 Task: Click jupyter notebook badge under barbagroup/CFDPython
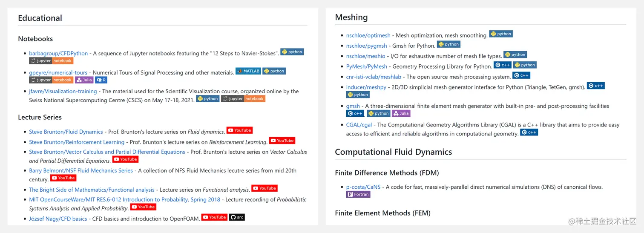(51, 61)
